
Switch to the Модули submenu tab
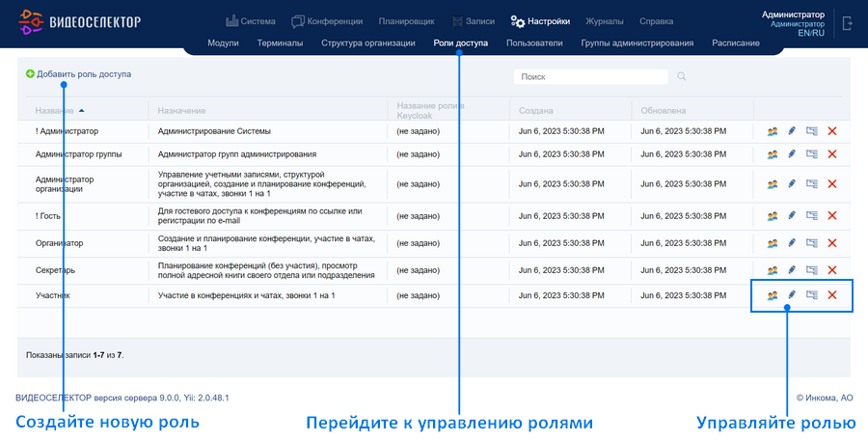coord(223,42)
